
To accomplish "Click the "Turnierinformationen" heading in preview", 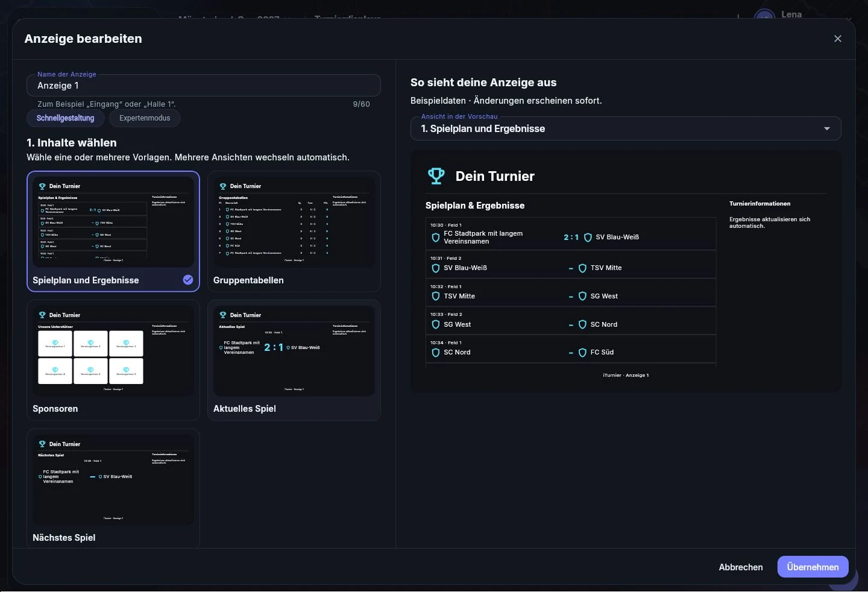I will tap(759, 204).
